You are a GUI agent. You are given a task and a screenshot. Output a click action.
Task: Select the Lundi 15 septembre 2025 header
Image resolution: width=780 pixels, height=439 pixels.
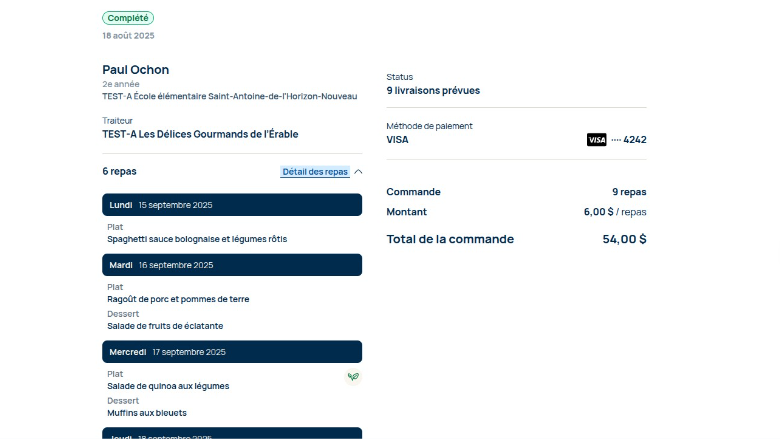tap(232, 205)
